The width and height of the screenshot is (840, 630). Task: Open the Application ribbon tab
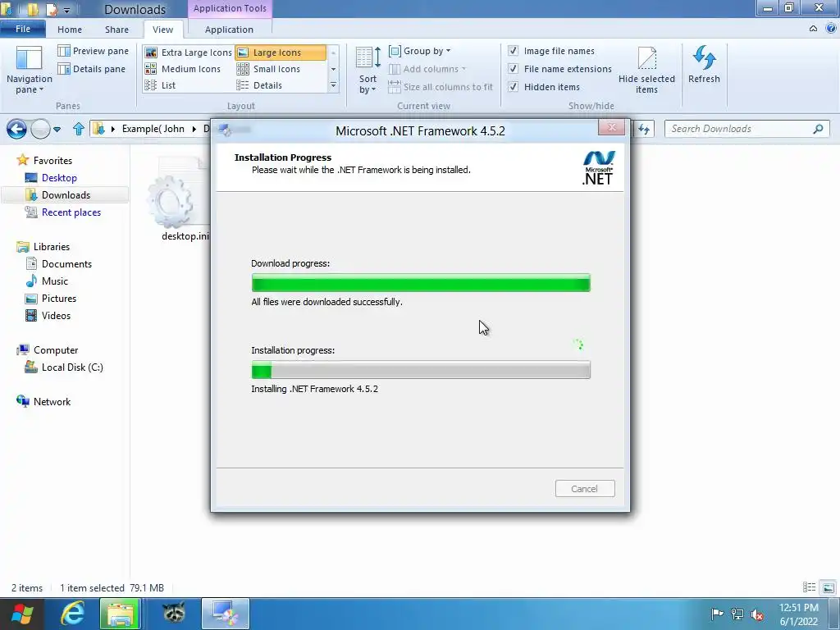pyautogui.click(x=230, y=30)
